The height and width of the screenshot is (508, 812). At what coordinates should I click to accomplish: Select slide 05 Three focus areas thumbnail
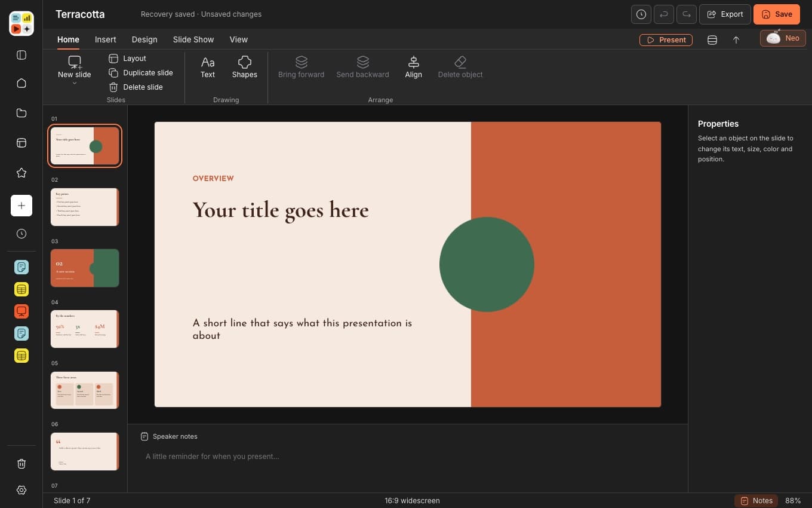coord(85,390)
